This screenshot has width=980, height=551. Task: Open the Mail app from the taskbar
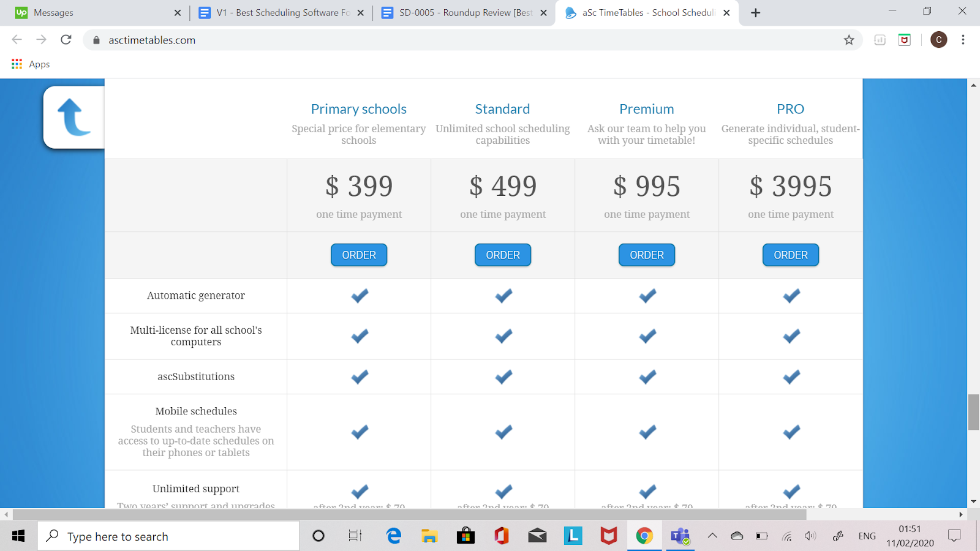(537, 536)
